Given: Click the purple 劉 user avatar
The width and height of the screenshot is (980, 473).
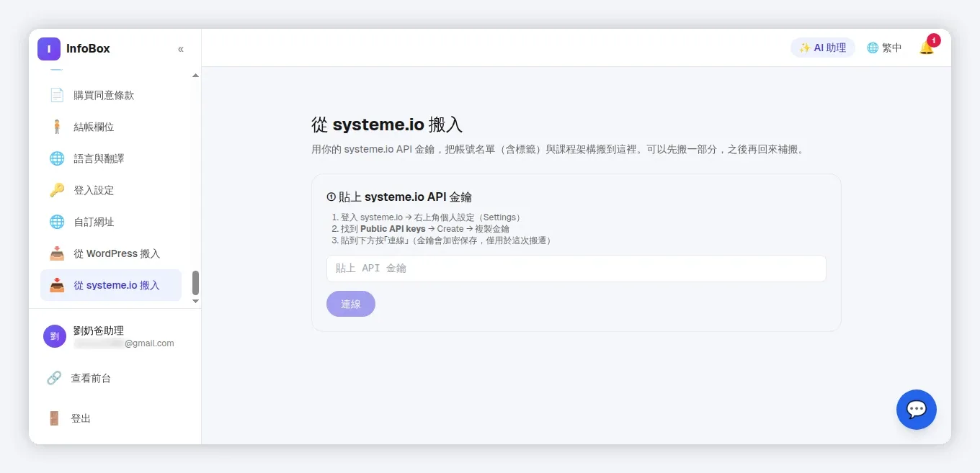Looking at the screenshot, I should coord(55,336).
